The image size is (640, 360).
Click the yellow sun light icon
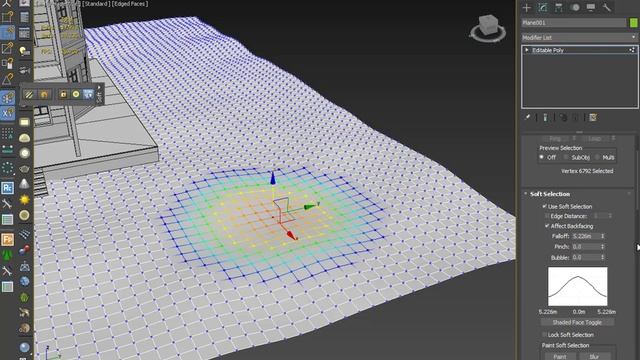pos(24,199)
